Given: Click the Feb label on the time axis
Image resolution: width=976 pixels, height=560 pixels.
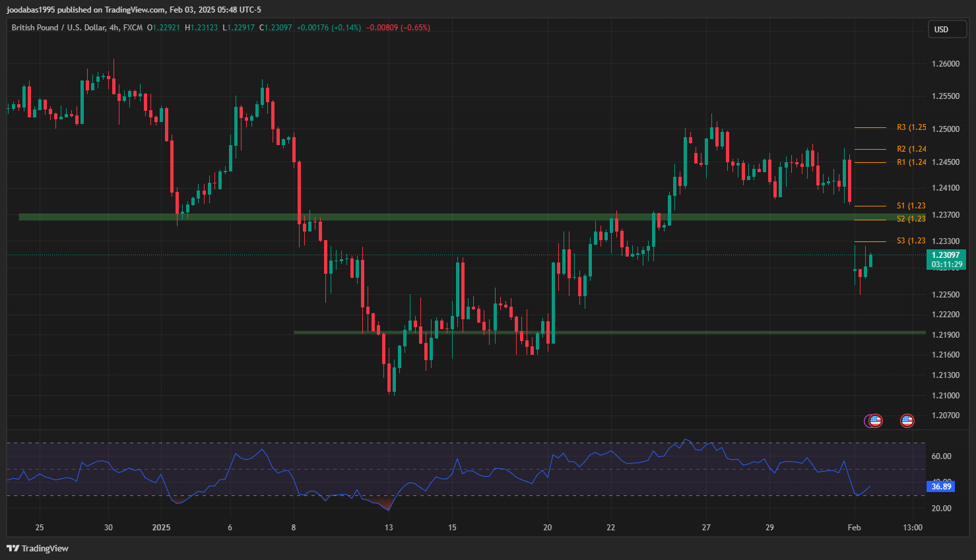Looking at the screenshot, I should [854, 527].
